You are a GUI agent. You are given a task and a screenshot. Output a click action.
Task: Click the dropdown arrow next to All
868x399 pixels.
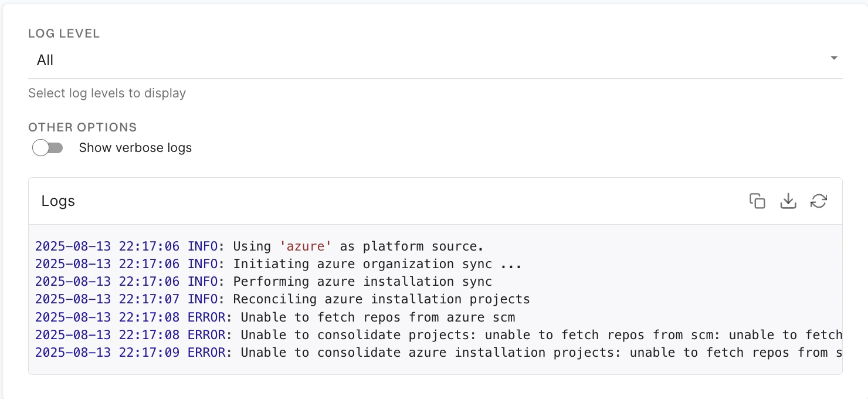click(x=834, y=59)
